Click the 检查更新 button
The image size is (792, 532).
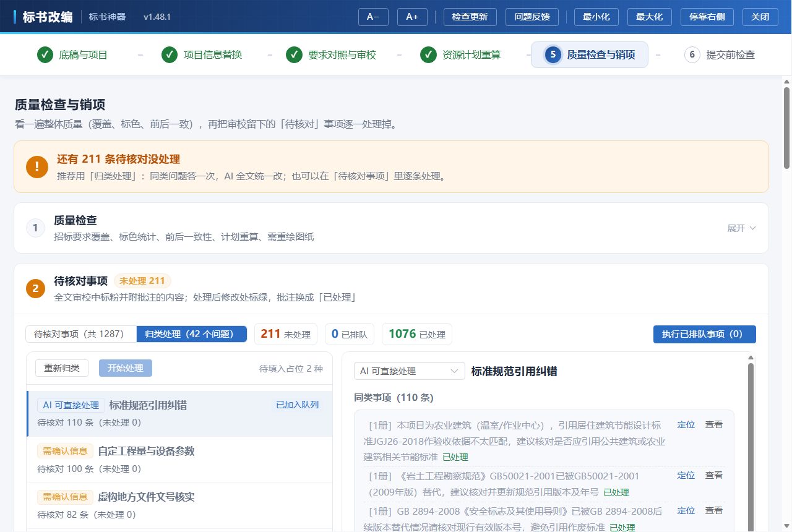pos(470,17)
